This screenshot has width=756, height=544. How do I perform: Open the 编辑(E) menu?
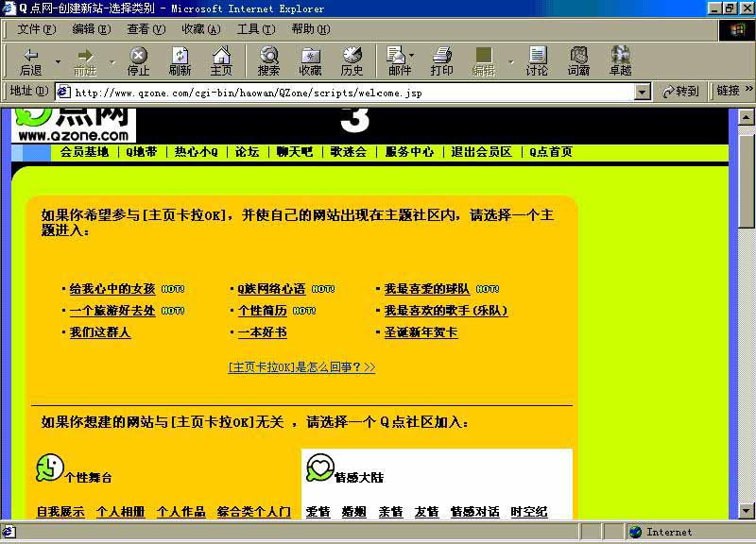pos(91,29)
